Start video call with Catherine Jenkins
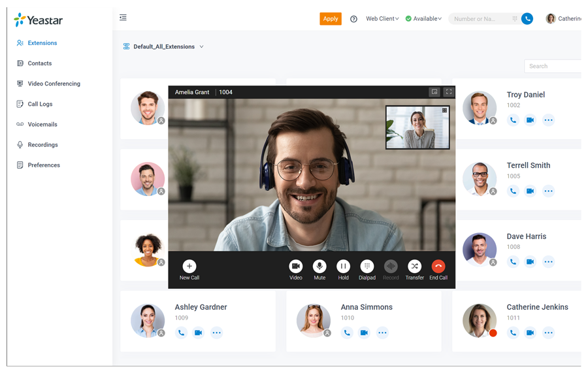Screen dimensions: 588x373 (530, 332)
